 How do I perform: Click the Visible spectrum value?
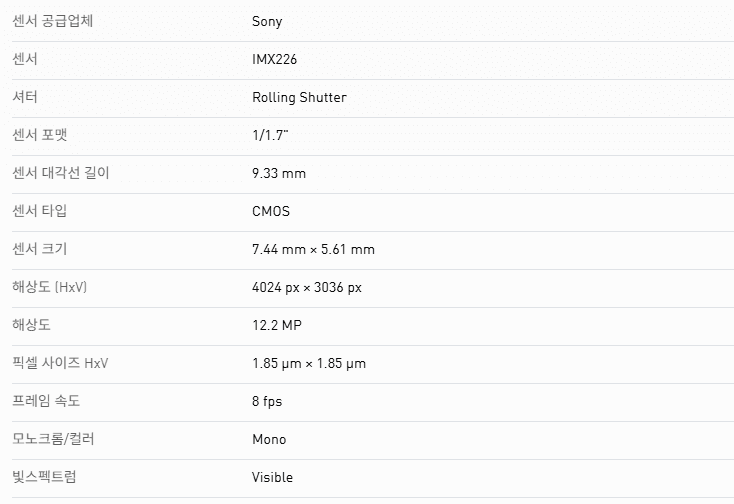(x=272, y=477)
